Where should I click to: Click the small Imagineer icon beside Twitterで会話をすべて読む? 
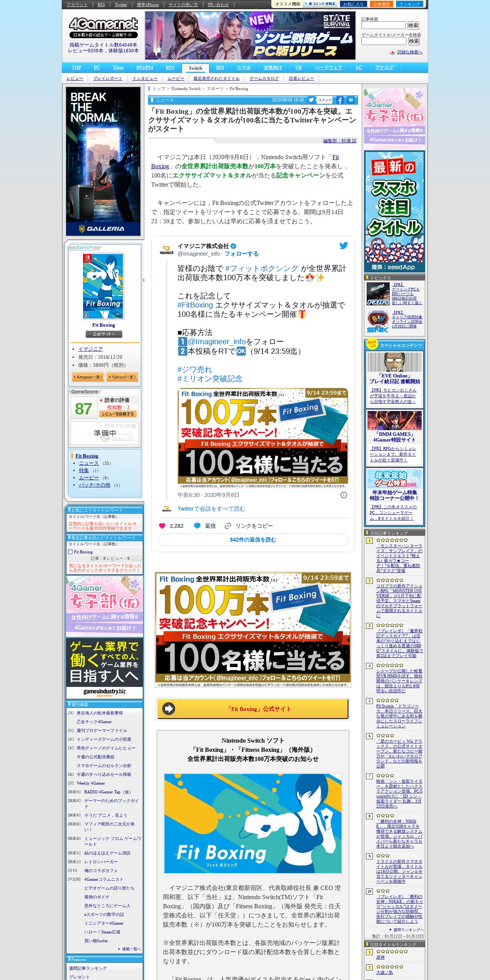pyautogui.click(x=167, y=509)
